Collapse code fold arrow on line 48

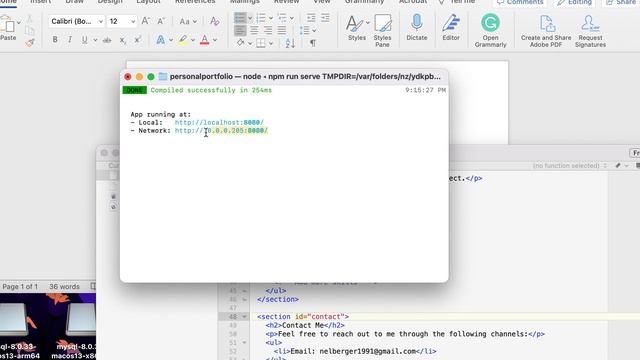244,316
